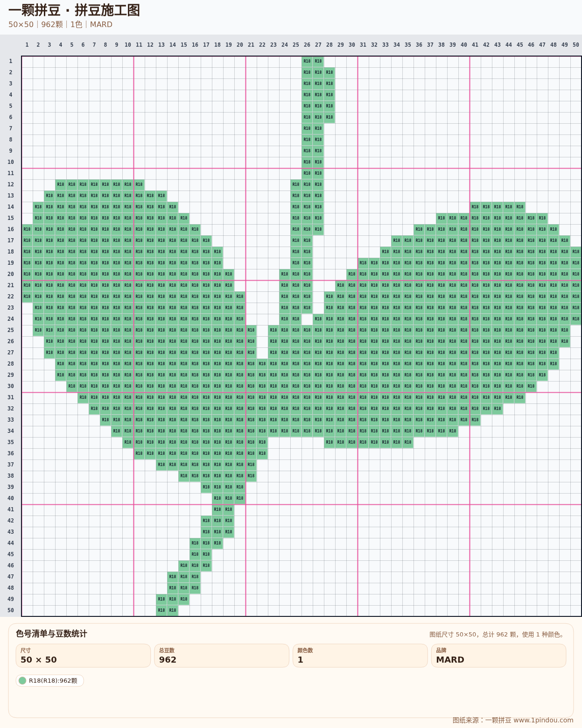Select column header number 26
582x728 pixels.
click(x=307, y=45)
